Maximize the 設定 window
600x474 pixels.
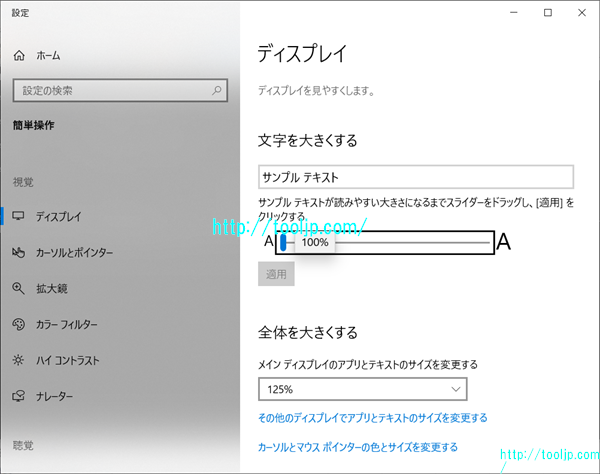(548, 13)
